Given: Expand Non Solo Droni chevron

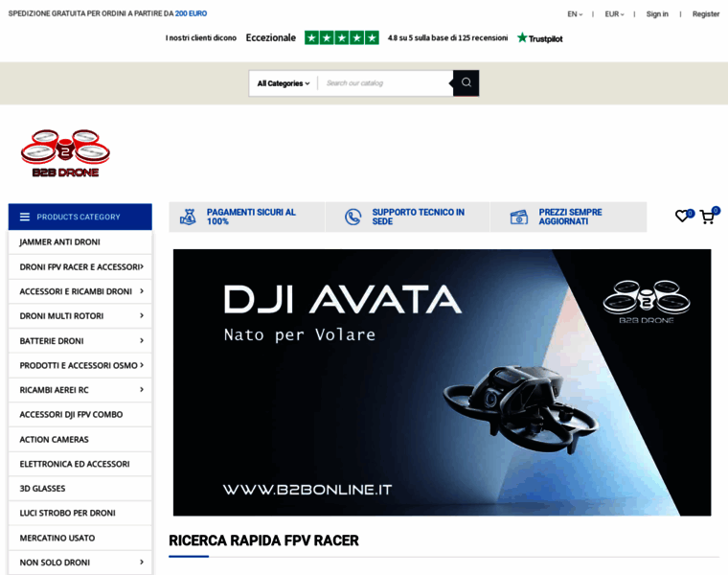Looking at the screenshot, I should pos(142,562).
